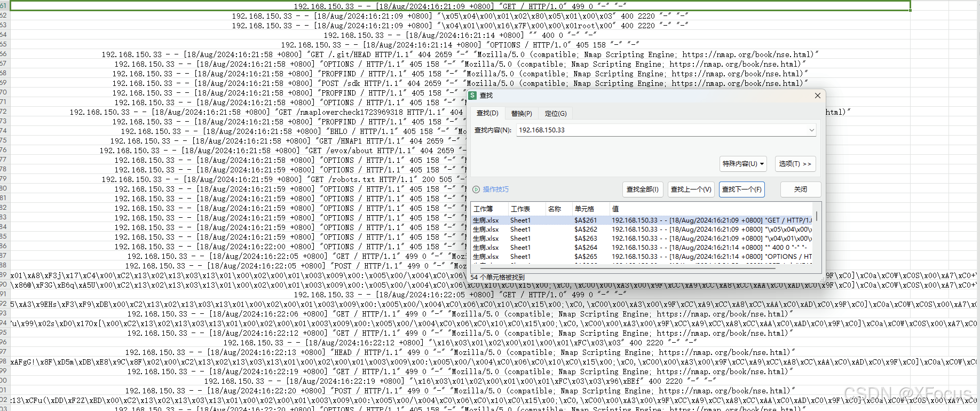980x411 pixels.
Task: Select the result row for $A$261
Action: [x=642, y=220]
